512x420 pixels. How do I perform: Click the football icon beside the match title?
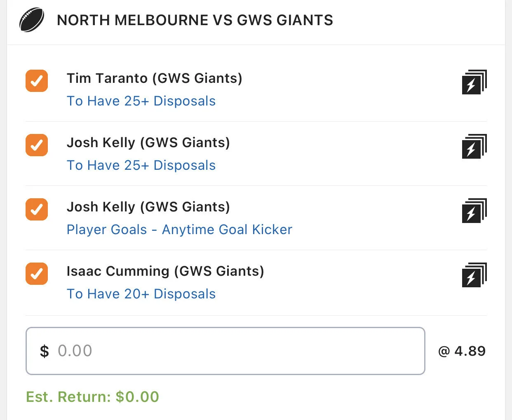click(32, 20)
